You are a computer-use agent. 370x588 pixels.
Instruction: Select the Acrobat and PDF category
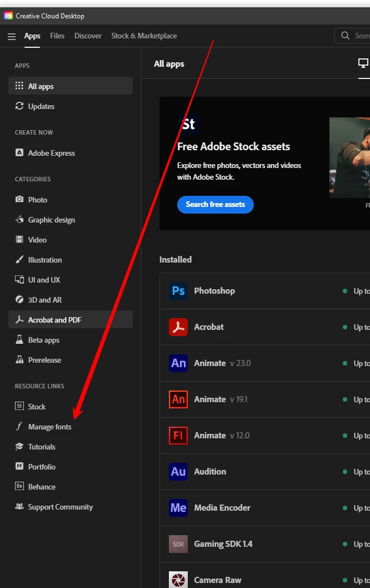[71, 319]
